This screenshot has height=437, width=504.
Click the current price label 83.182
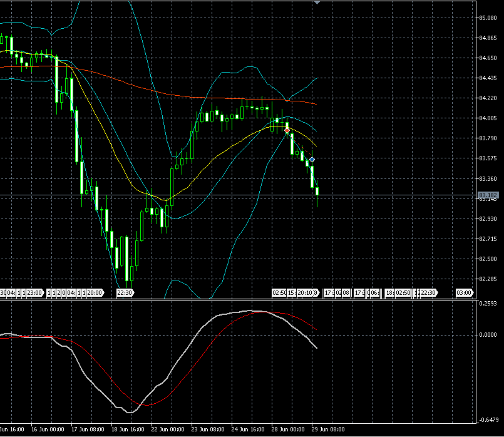click(x=487, y=195)
